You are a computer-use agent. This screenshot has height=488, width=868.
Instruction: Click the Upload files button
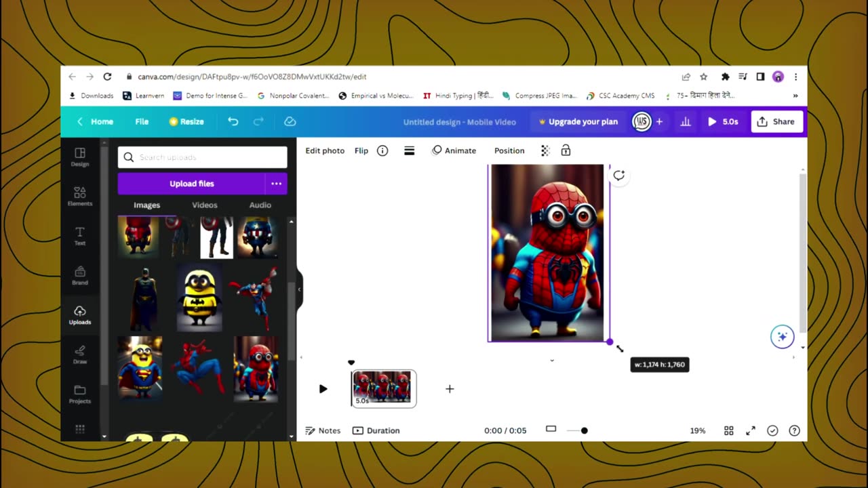click(x=191, y=184)
